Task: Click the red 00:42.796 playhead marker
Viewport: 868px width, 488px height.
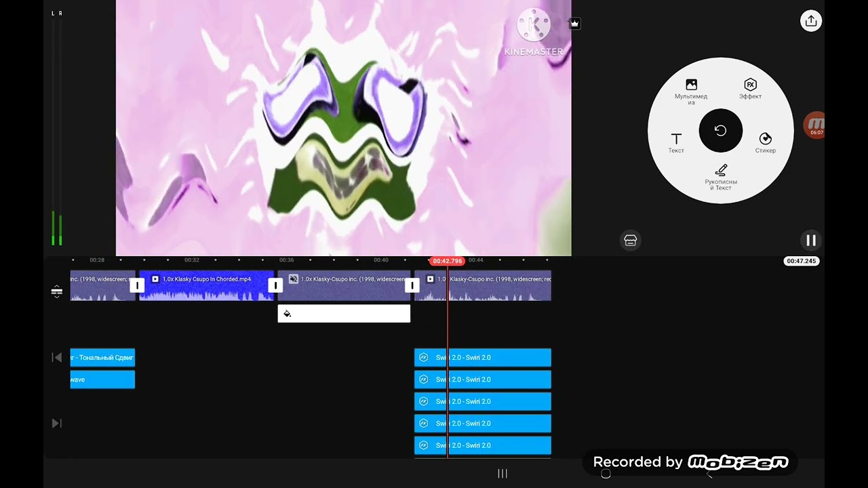Action: point(447,261)
